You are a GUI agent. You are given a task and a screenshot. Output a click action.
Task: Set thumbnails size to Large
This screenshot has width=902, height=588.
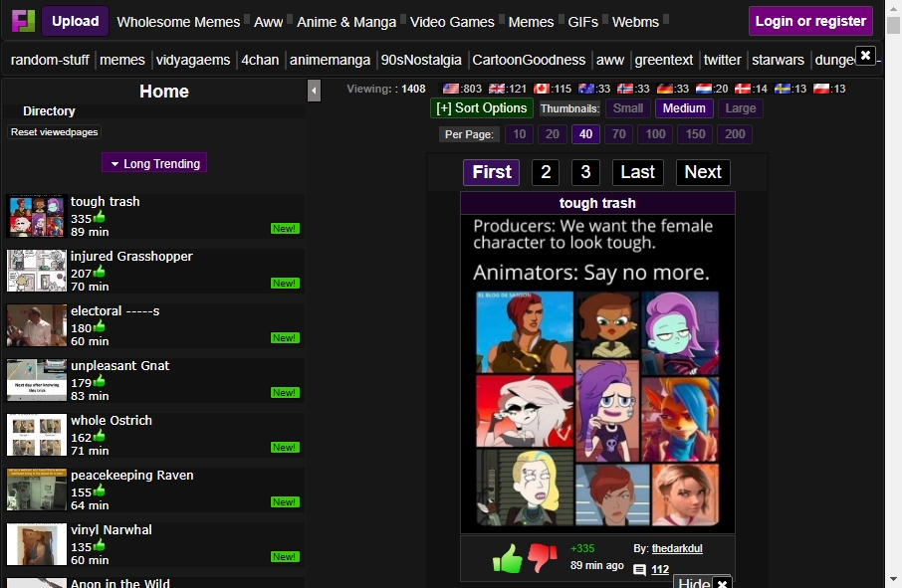(x=740, y=108)
